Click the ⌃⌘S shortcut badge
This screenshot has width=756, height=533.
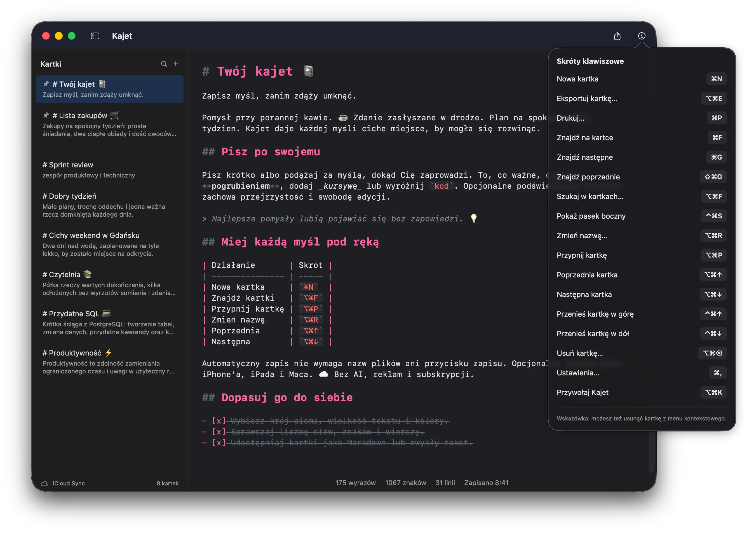coord(713,216)
